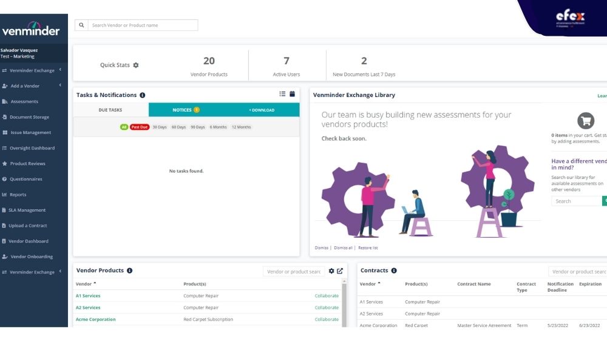
Task: Open Reports from the sidebar
Action: point(18,195)
